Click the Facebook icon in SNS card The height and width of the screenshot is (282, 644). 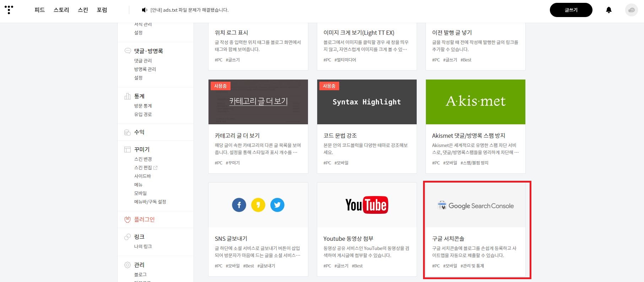point(239,205)
